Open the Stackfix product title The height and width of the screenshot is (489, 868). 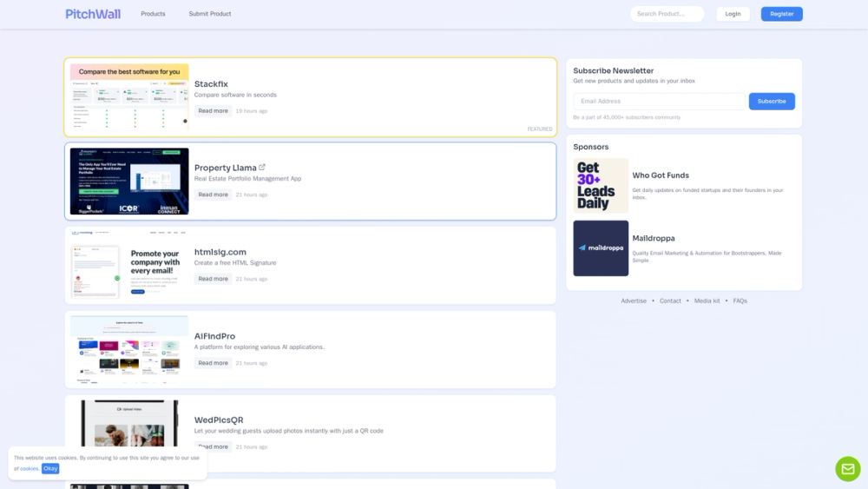click(211, 84)
